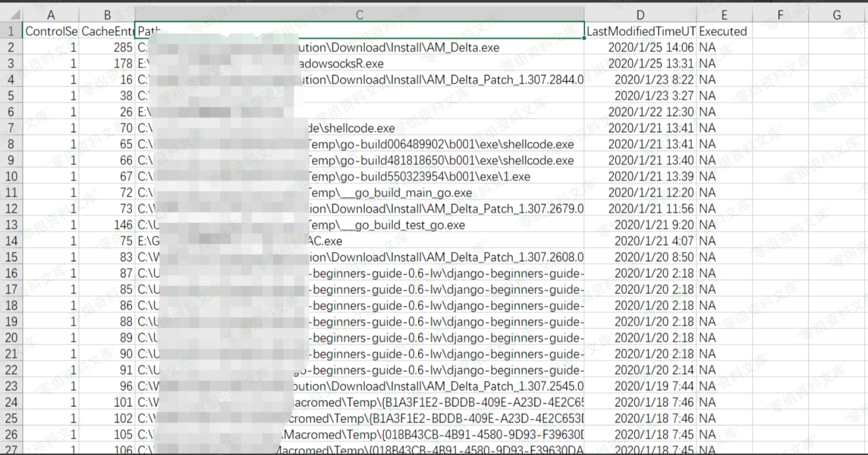The height and width of the screenshot is (455, 868).
Task: Click the ControlSet header cell
Action: click(50, 31)
